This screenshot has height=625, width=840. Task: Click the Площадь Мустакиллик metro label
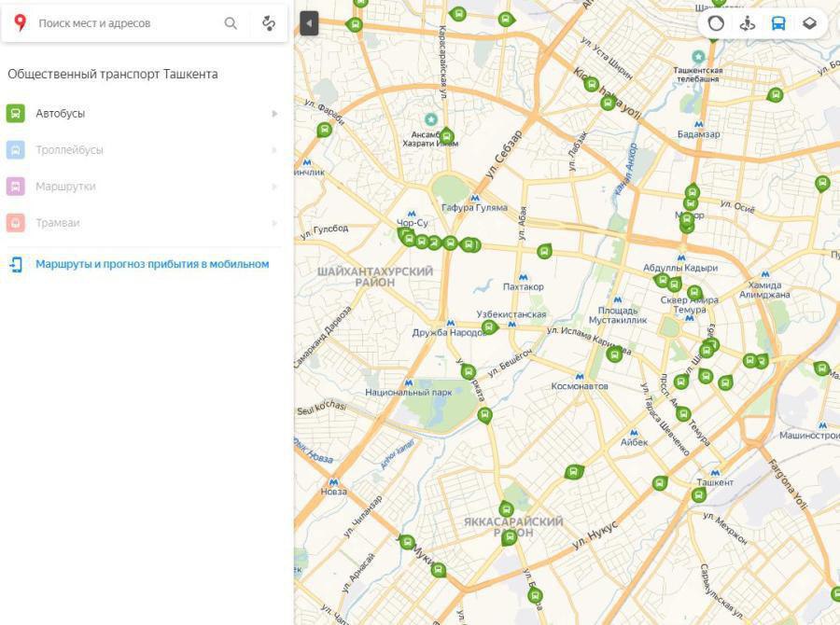(618, 315)
